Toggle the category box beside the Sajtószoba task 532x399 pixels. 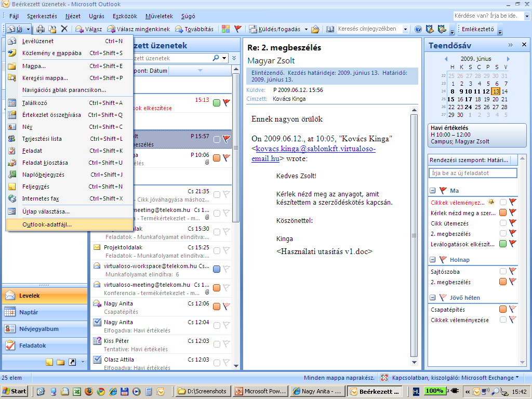point(503,271)
